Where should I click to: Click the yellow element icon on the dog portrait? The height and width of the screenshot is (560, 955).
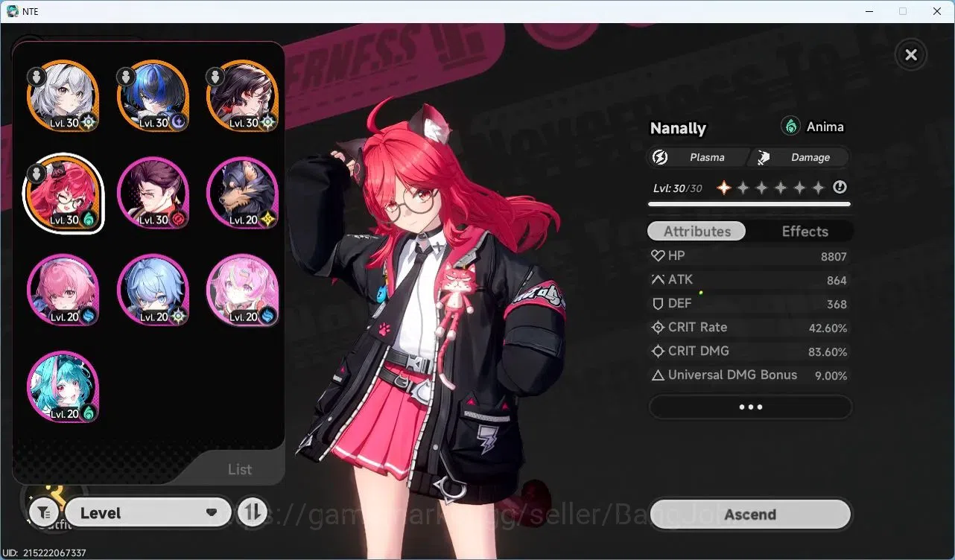pyautogui.click(x=267, y=219)
